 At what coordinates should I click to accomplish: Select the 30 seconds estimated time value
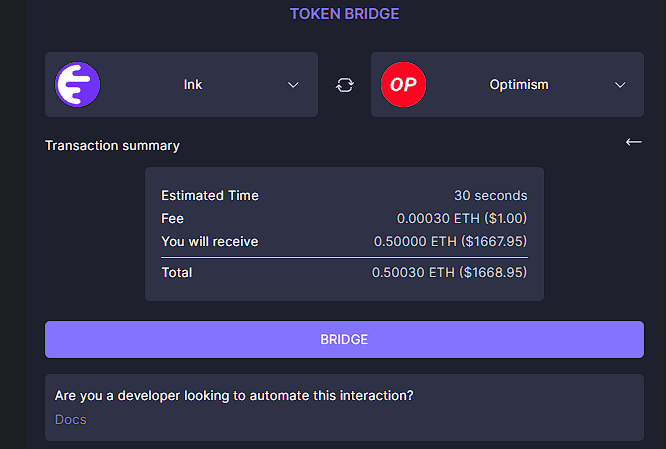[491, 195]
